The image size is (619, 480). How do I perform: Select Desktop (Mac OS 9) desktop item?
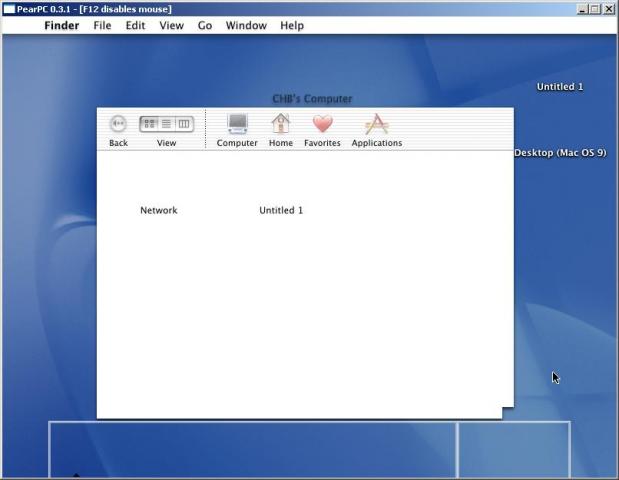(x=560, y=152)
